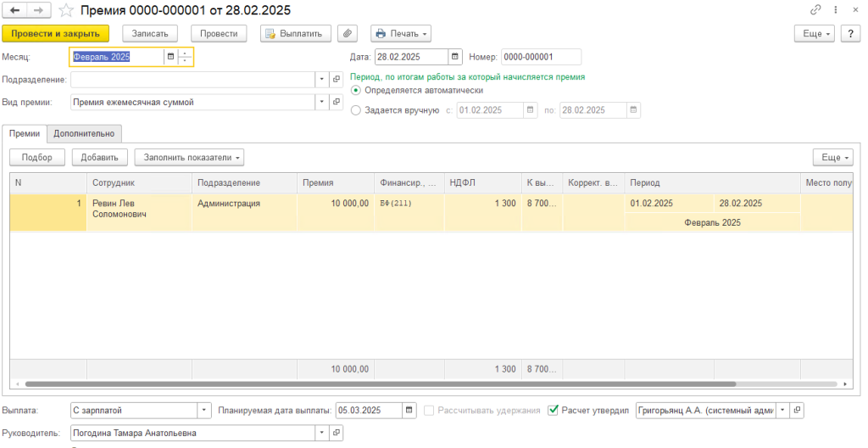The image size is (868, 448).
Task: Switch to the Дополнительно tab
Action: [x=84, y=133]
